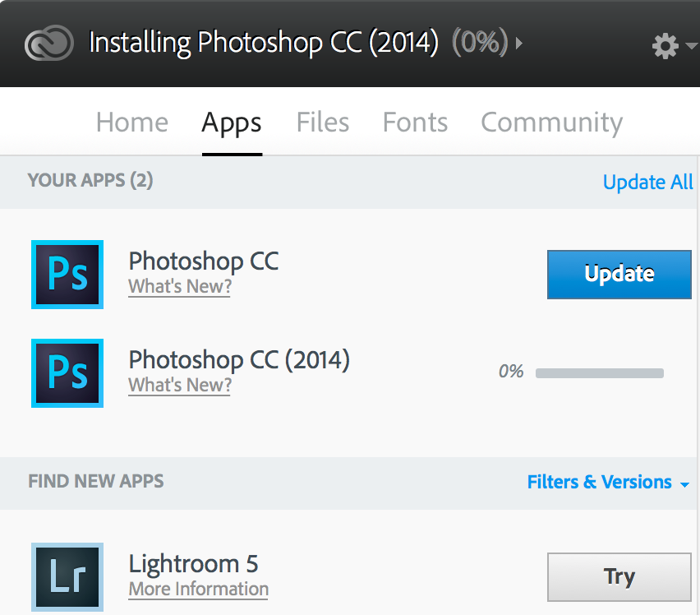This screenshot has height=615, width=700.
Task: Click the Photoshop CC (2014) install progress bar
Action: [x=600, y=373]
